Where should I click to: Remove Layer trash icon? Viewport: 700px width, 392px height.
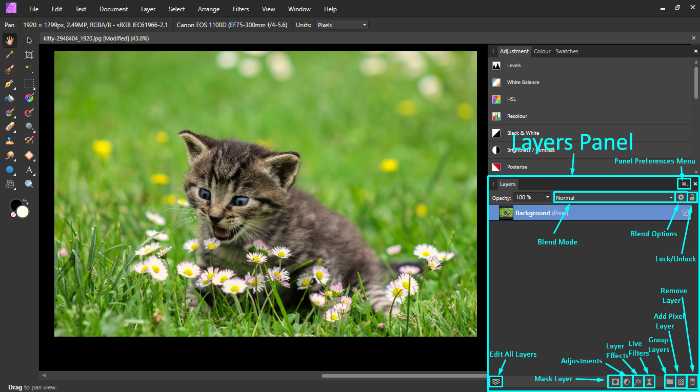(x=692, y=381)
